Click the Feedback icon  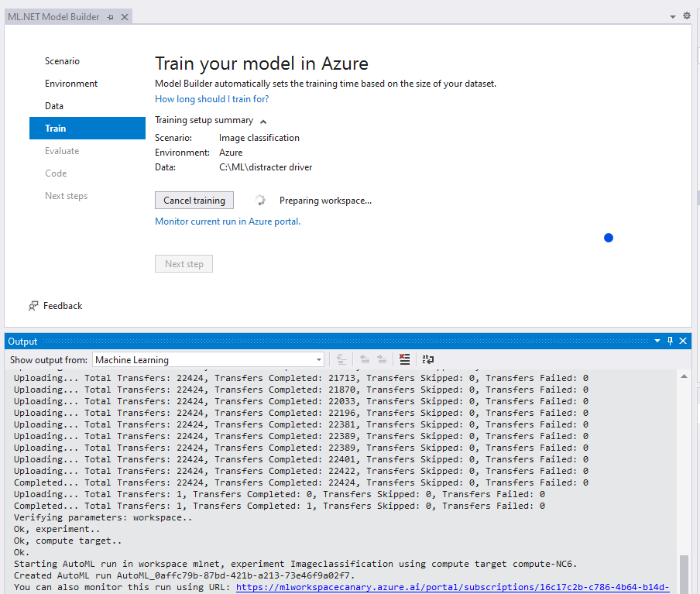[33, 306]
